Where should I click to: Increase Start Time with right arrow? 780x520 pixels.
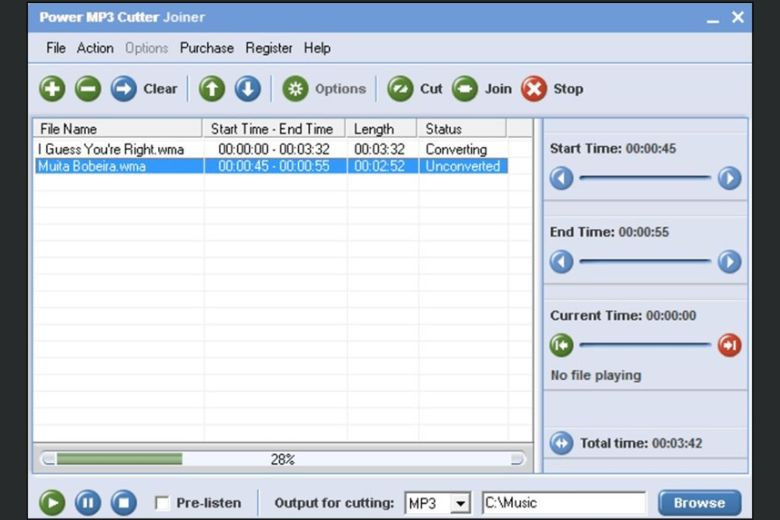[730, 178]
